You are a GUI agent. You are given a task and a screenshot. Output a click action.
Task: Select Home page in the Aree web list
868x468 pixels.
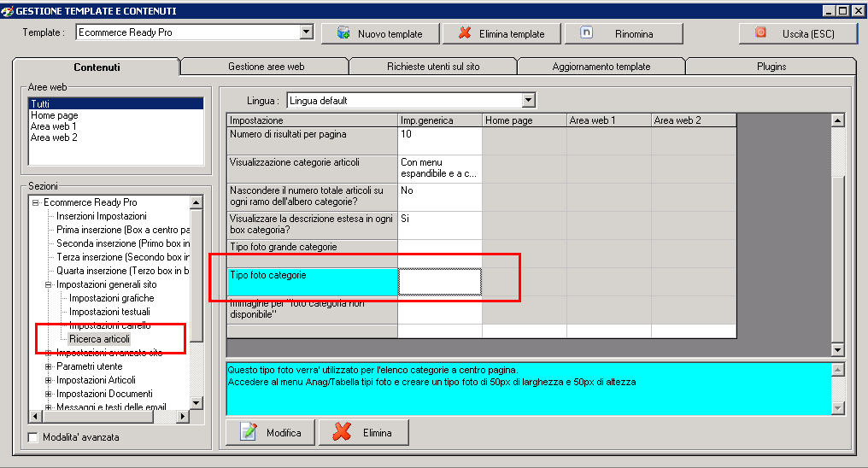point(115,115)
